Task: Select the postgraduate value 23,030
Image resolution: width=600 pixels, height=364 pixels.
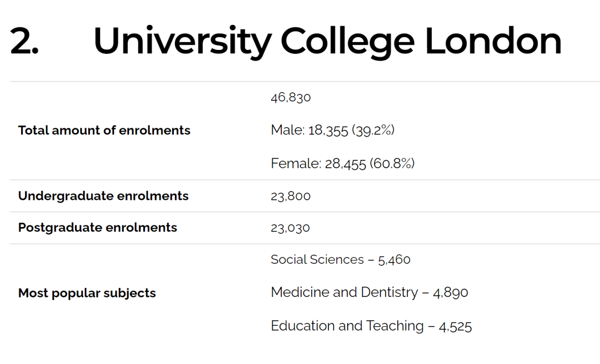Action: coord(291,228)
